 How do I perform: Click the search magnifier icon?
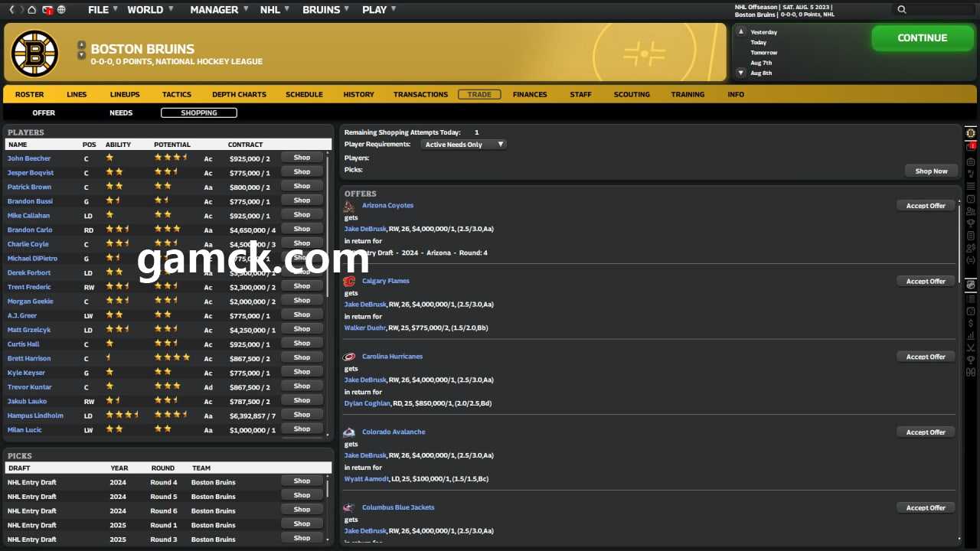coord(901,9)
